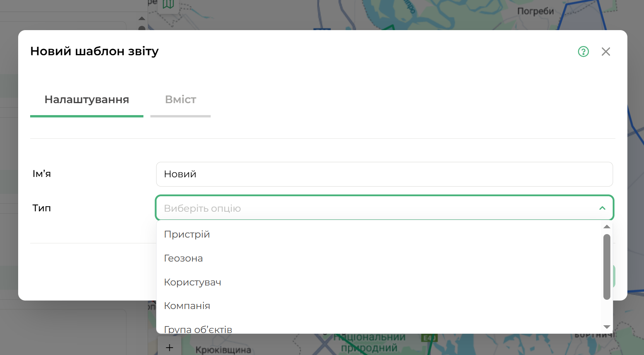
Task: Click the dropdown list scroll down arrow
Action: pyautogui.click(x=607, y=327)
